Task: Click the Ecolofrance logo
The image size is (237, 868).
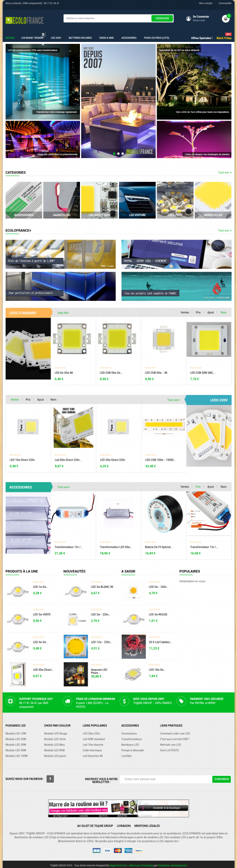Action: coord(25,20)
